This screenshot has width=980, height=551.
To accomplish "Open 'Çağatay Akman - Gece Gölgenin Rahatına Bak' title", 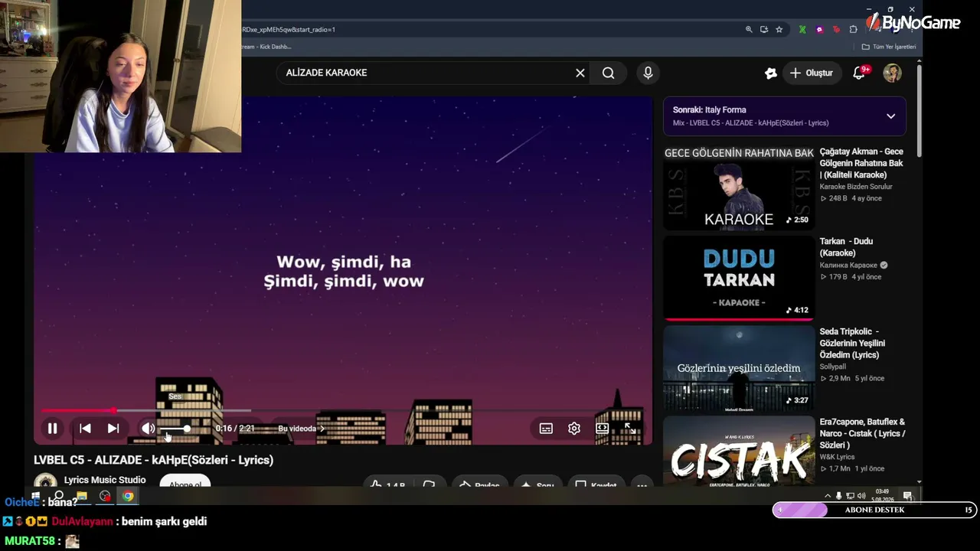I will pyautogui.click(x=861, y=163).
